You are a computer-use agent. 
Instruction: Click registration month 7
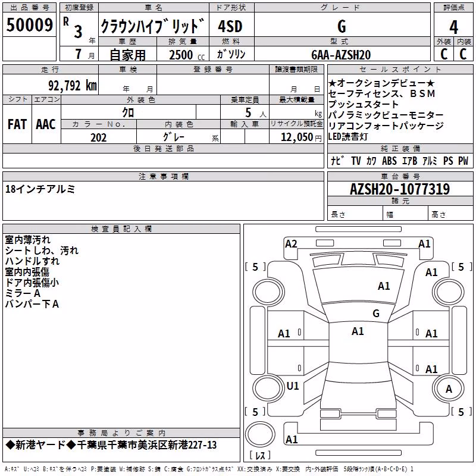tap(79, 54)
